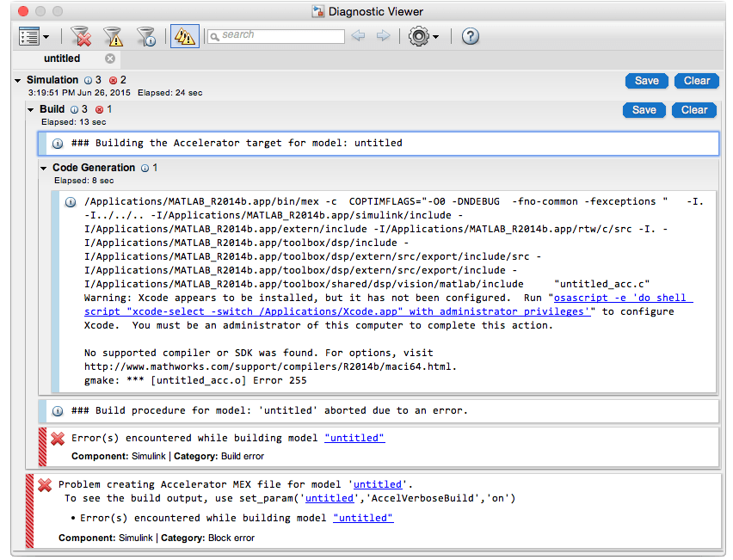Click red X icon beside Build error message

(58, 439)
